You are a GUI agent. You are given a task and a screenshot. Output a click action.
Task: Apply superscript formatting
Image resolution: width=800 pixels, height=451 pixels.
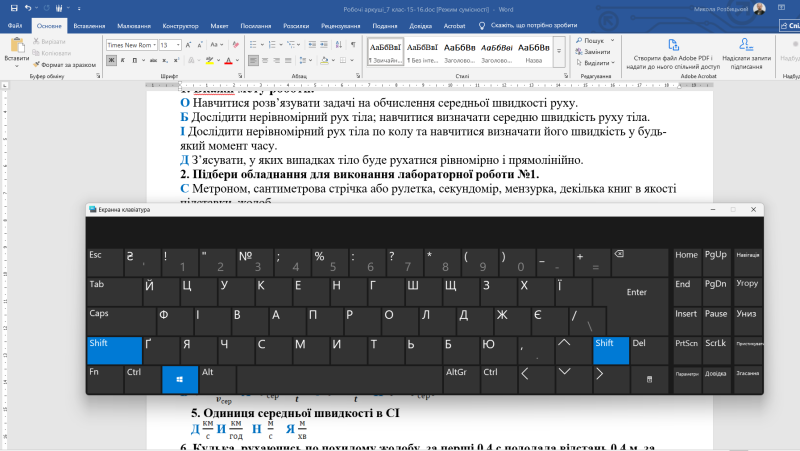176,60
